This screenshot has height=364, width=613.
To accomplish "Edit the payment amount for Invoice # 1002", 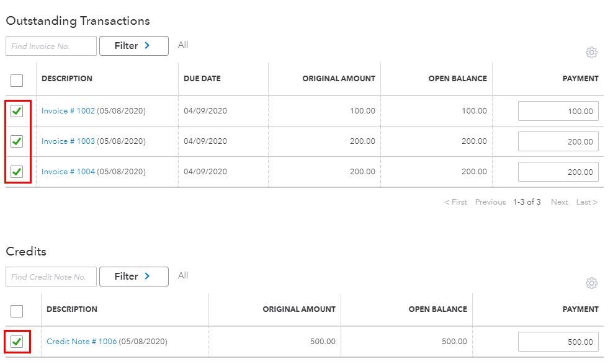I will click(558, 110).
